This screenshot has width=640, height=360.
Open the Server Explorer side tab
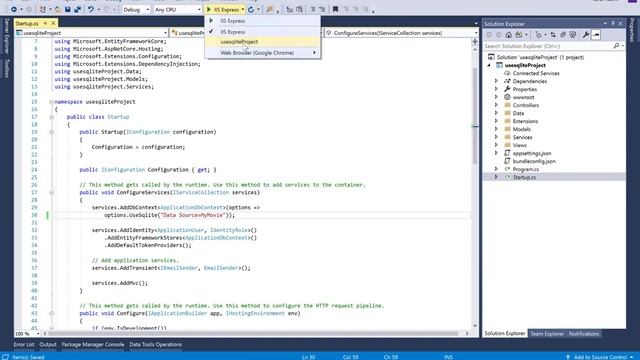pyautogui.click(x=6, y=36)
